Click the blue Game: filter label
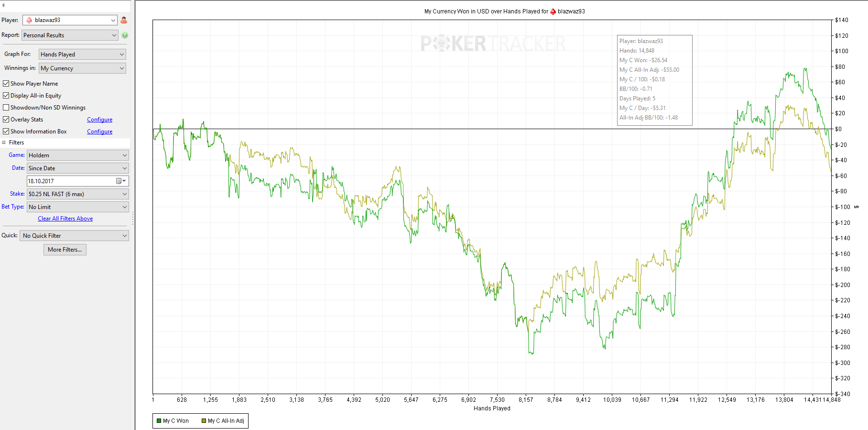Screen dimensions: 868x430 point(17,155)
